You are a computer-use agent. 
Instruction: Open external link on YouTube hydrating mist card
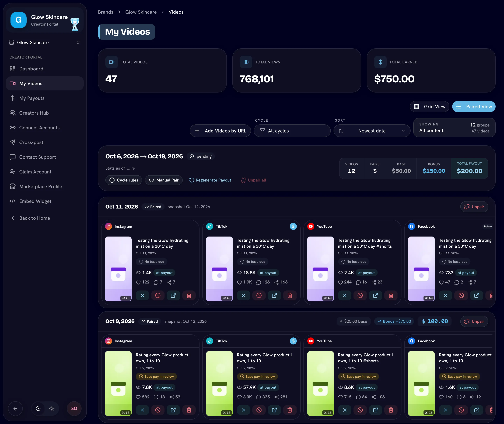375,295
